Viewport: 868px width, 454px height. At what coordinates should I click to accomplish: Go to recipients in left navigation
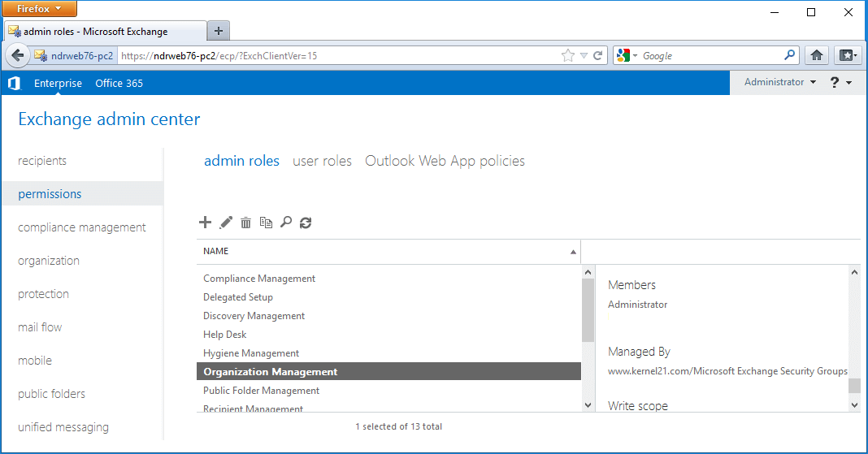[x=42, y=161]
